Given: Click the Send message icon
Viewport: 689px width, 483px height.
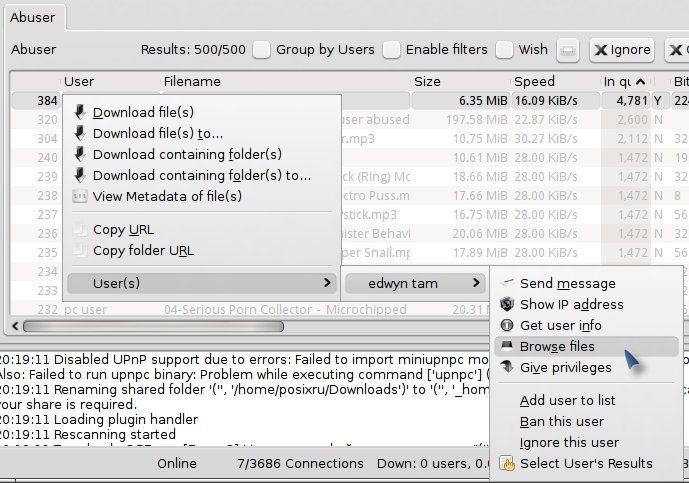Looking at the screenshot, I should [x=507, y=283].
